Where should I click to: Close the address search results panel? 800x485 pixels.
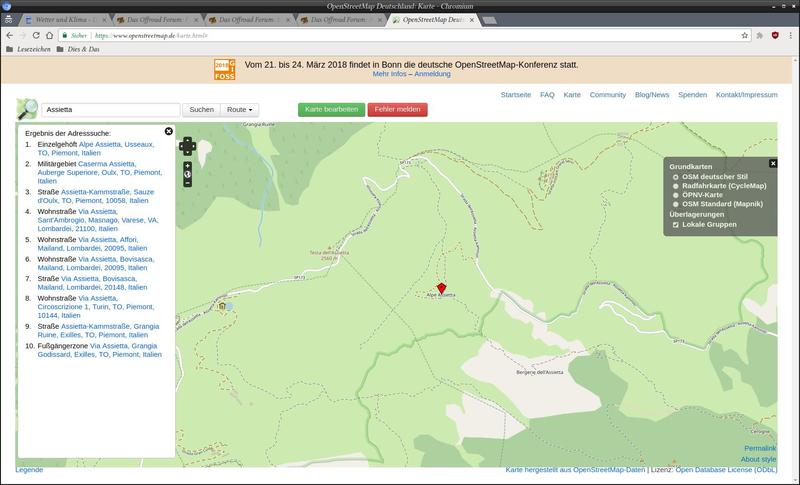click(168, 132)
